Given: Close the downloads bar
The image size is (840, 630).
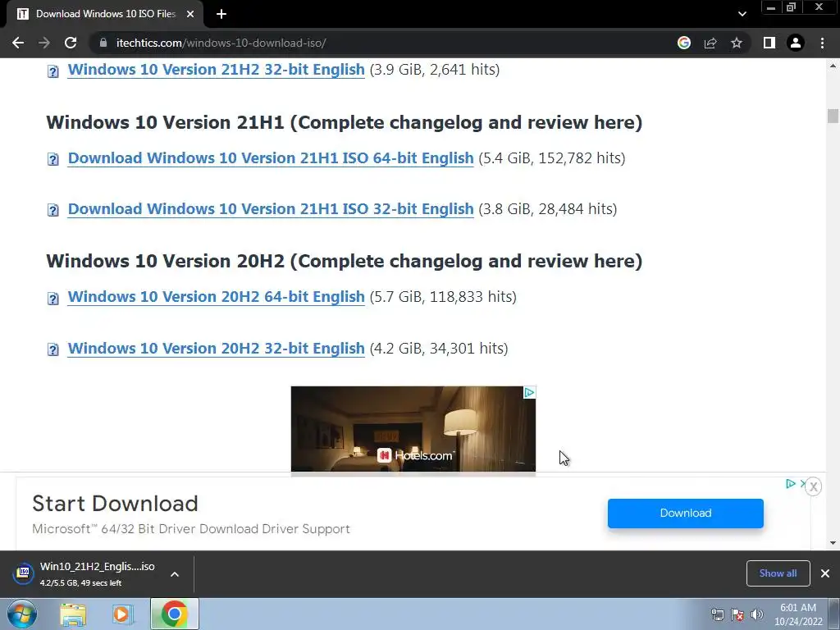Looking at the screenshot, I should pyautogui.click(x=825, y=573).
